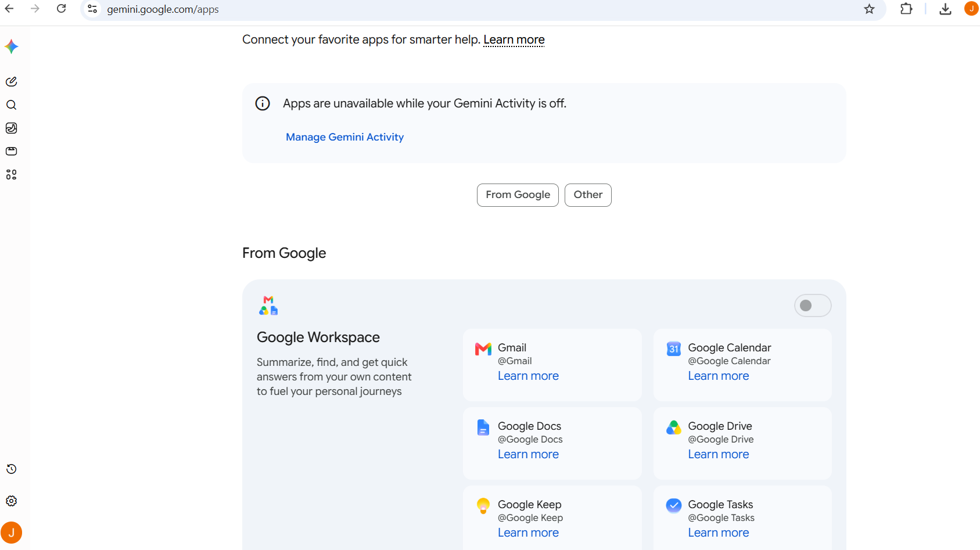Click the Google Tasks checkmark icon
The width and height of the screenshot is (980, 550).
pyautogui.click(x=674, y=505)
